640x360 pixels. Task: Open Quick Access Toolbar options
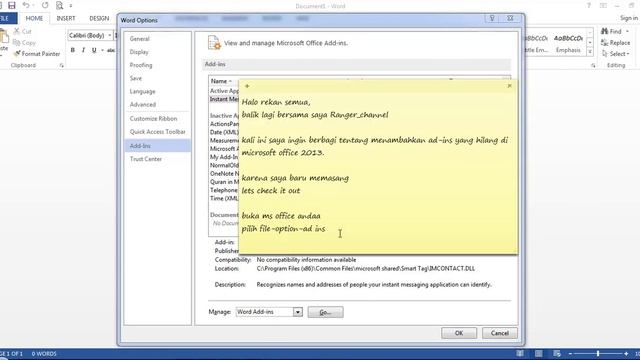tap(158, 131)
